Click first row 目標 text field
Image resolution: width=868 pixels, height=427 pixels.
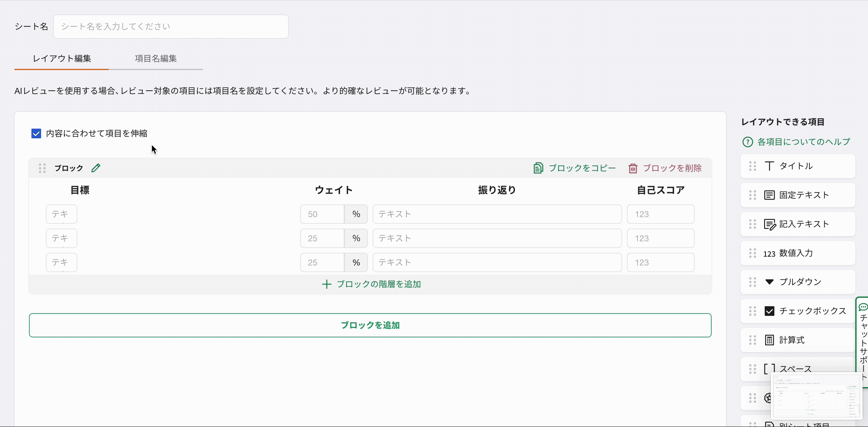61,214
